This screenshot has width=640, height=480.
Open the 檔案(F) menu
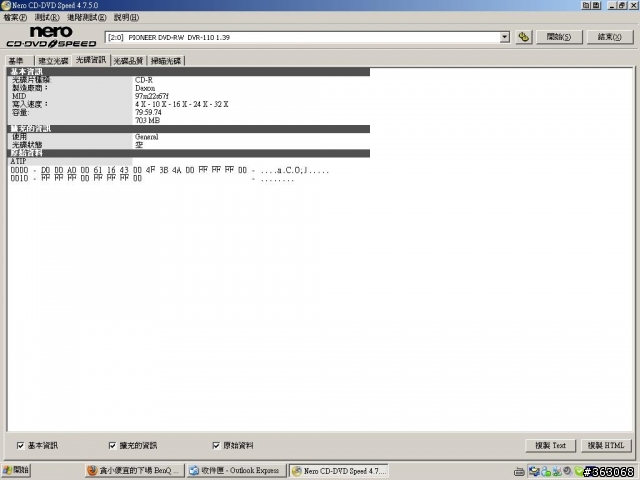(15, 18)
